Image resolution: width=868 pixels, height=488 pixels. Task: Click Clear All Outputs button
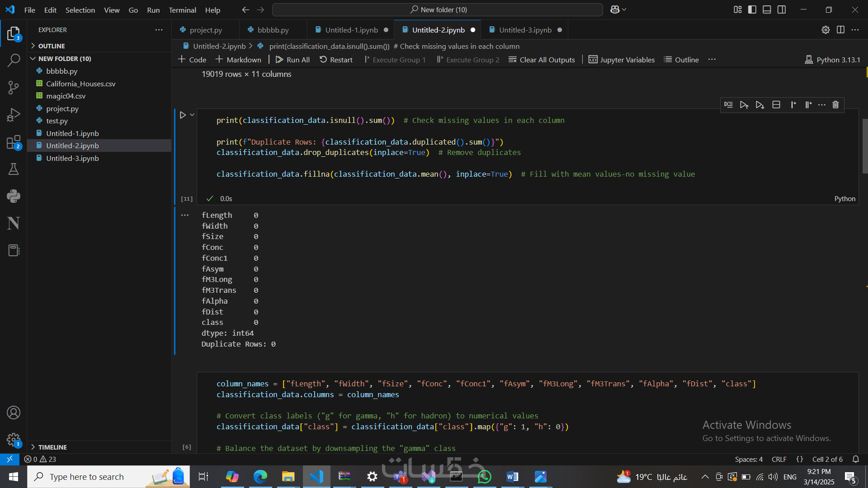coord(542,60)
